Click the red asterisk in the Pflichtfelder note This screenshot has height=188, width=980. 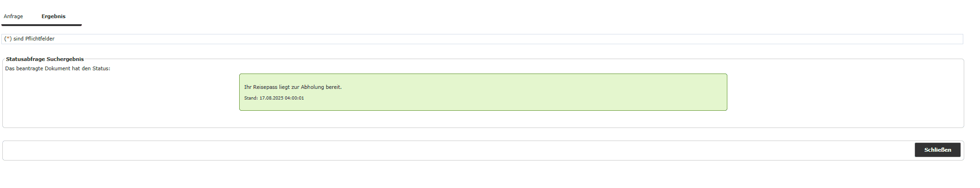click(8, 38)
